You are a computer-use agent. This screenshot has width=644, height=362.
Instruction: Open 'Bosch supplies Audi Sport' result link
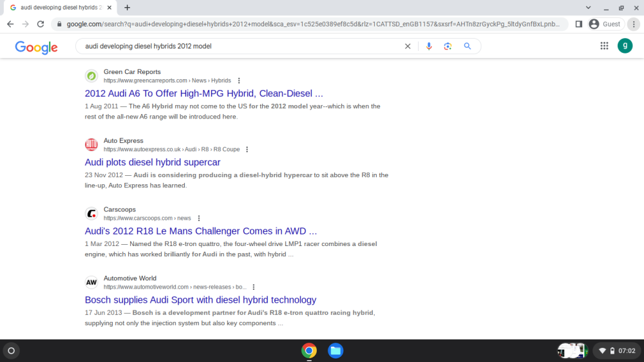(200, 300)
